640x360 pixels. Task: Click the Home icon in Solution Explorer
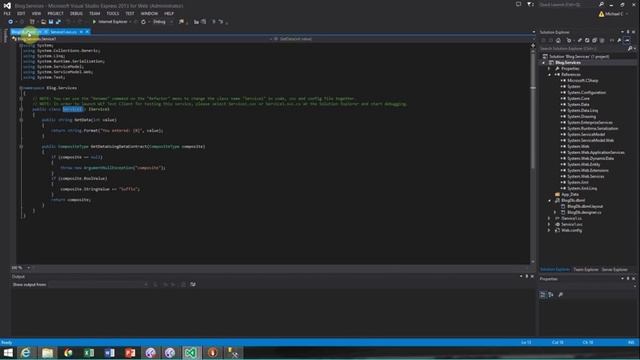(558, 40)
